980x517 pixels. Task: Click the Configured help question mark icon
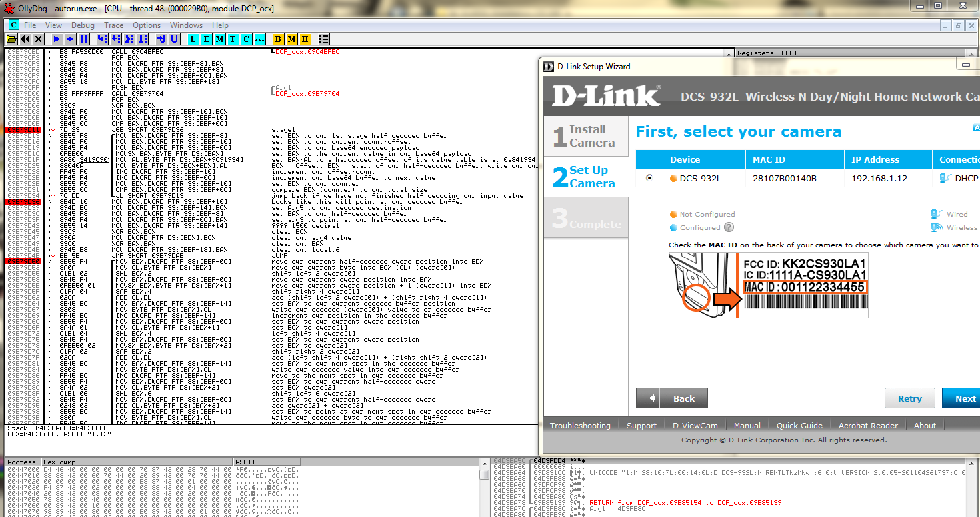point(729,227)
